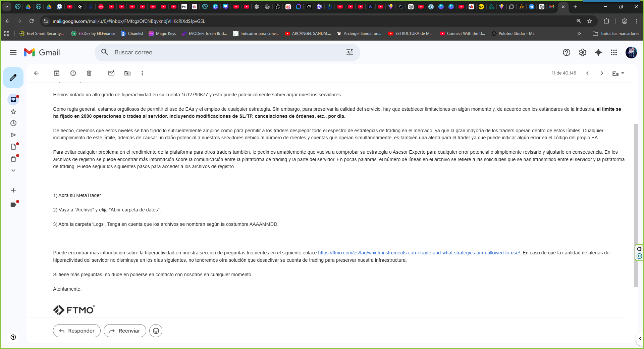Image resolution: width=644 pixels, height=349 pixels.
Task: Open the Google apps grid
Action: [x=614, y=52]
